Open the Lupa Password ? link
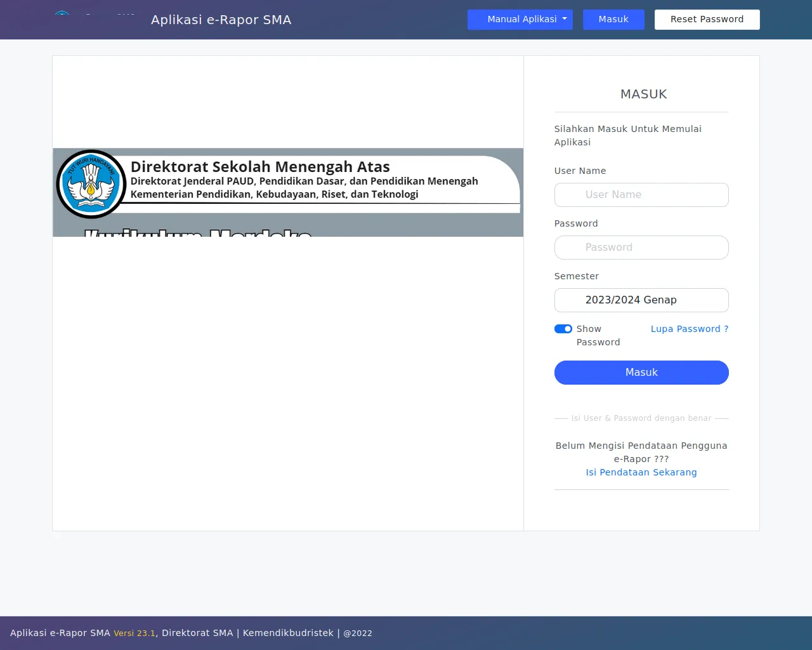 click(690, 329)
